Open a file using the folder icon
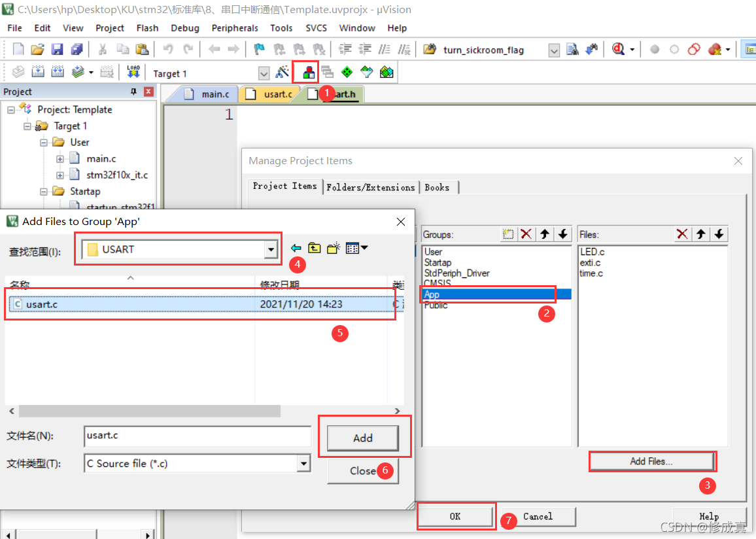756x539 pixels. click(38, 49)
